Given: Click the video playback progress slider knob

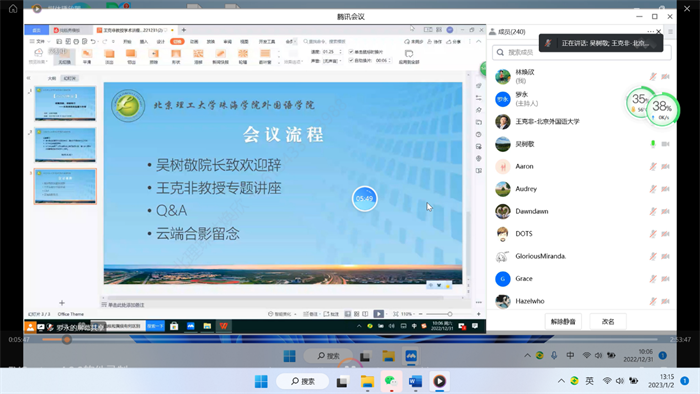Looking at the screenshot, I should point(67,340).
